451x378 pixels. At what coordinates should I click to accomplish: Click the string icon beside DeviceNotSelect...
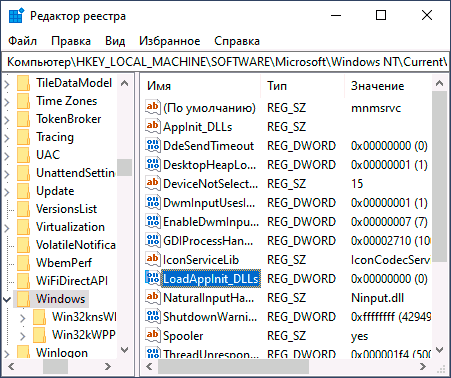coord(153,183)
